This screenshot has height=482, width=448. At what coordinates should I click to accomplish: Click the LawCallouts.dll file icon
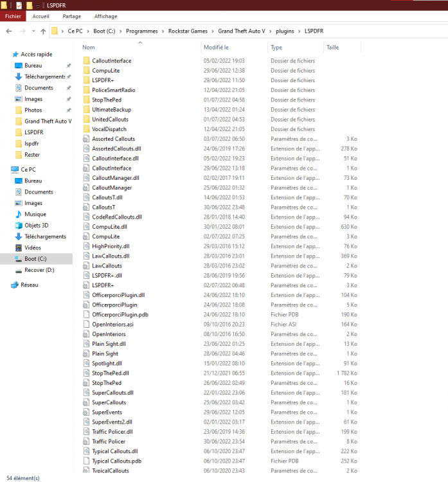(86, 256)
